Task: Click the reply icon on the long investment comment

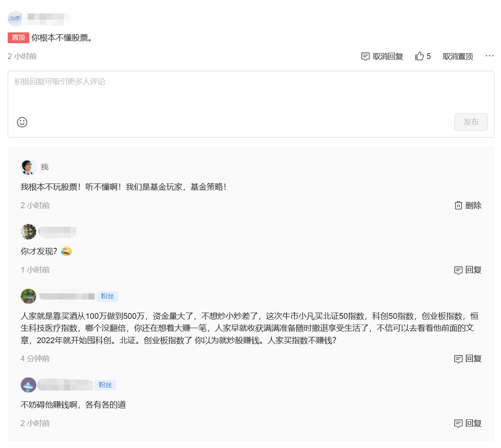Action: (x=459, y=358)
